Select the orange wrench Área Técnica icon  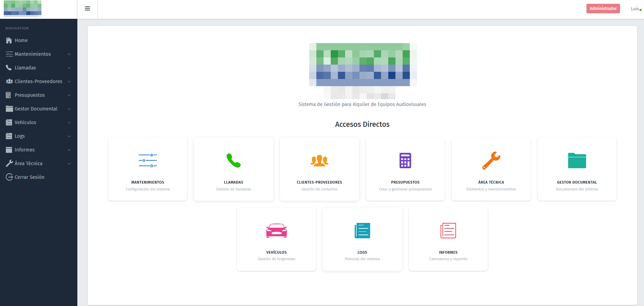(x=491, y=160)
